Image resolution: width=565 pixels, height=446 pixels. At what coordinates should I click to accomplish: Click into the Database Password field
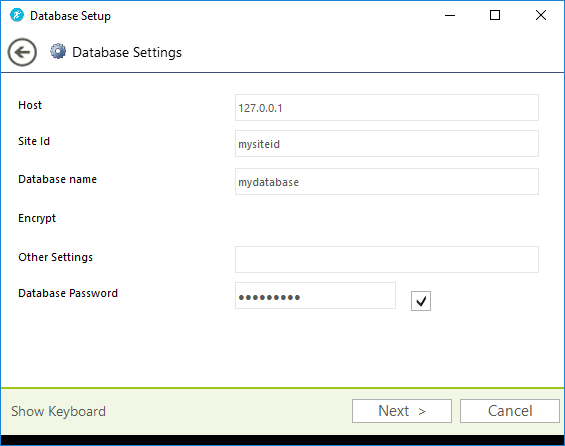pos(315,295)
